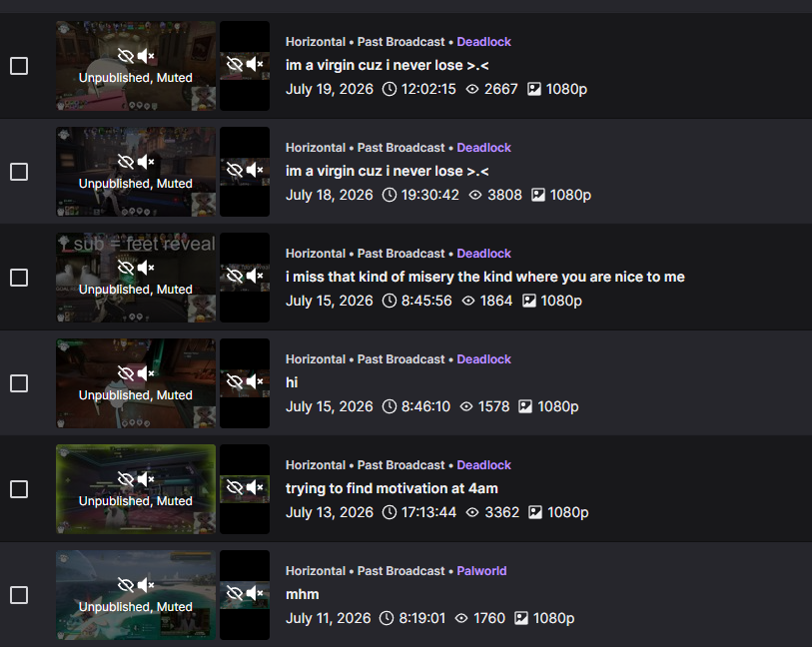Viewport: 812px width, 647px height.
Task: Click the view count '3808'
Action: [x=505, y=195]
